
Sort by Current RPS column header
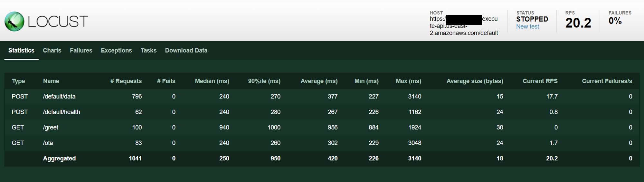point(540,81)
